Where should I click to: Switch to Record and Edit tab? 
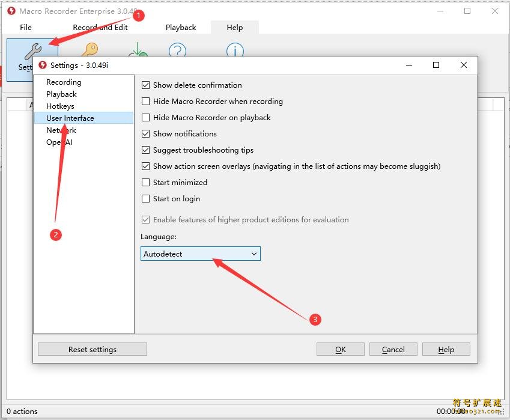tap(100, 27)
